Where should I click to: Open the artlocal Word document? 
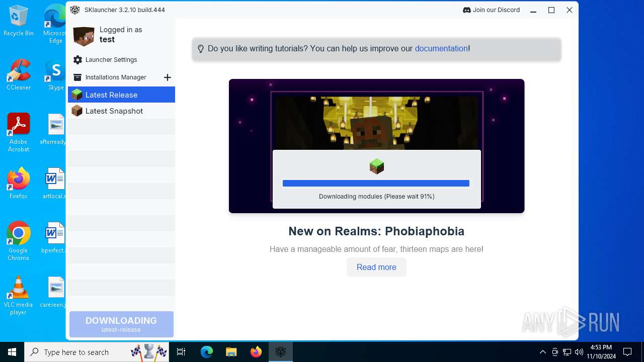coord(54,184)
